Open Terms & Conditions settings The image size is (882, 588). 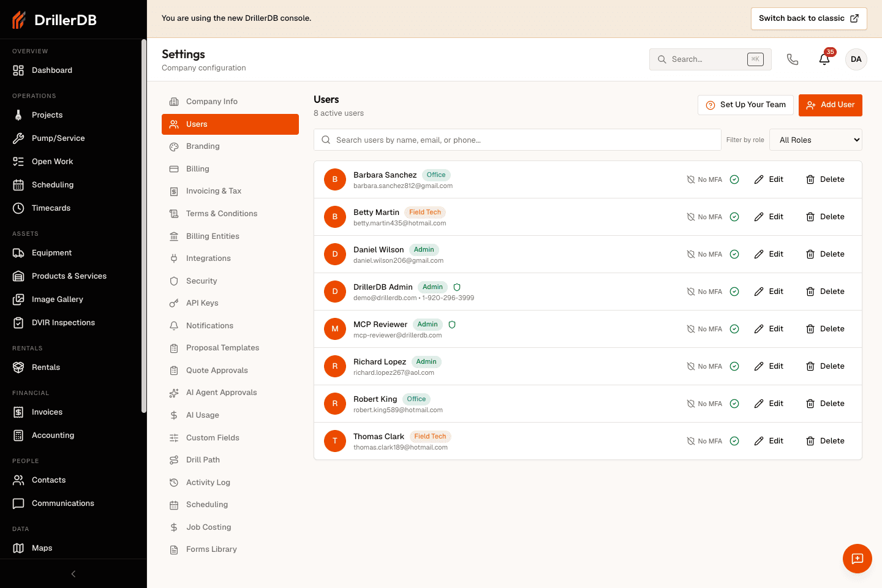point(230,214)
